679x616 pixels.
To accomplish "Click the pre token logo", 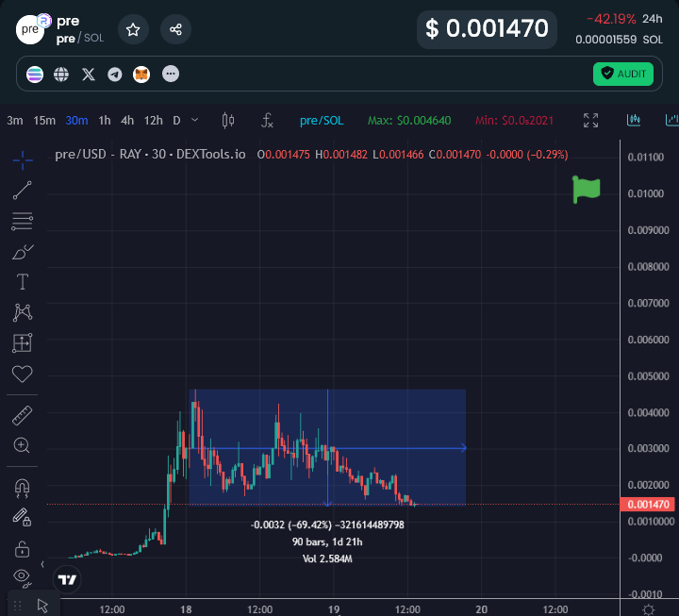I will [30, 29].
